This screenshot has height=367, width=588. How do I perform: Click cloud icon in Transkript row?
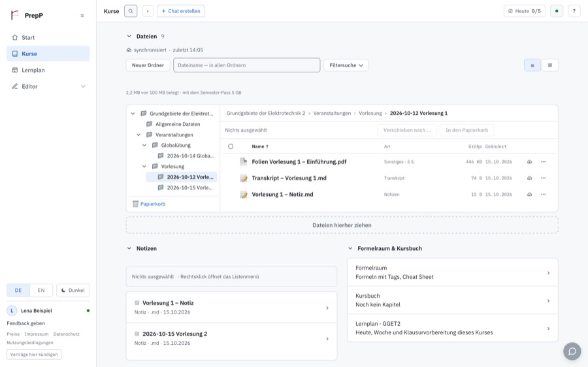click(529, 178)
